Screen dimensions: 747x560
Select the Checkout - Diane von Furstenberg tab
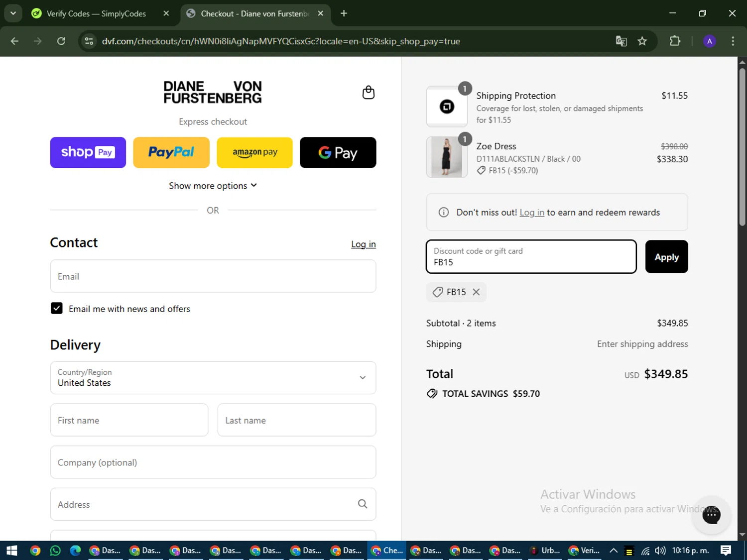[x=254, y=13]
